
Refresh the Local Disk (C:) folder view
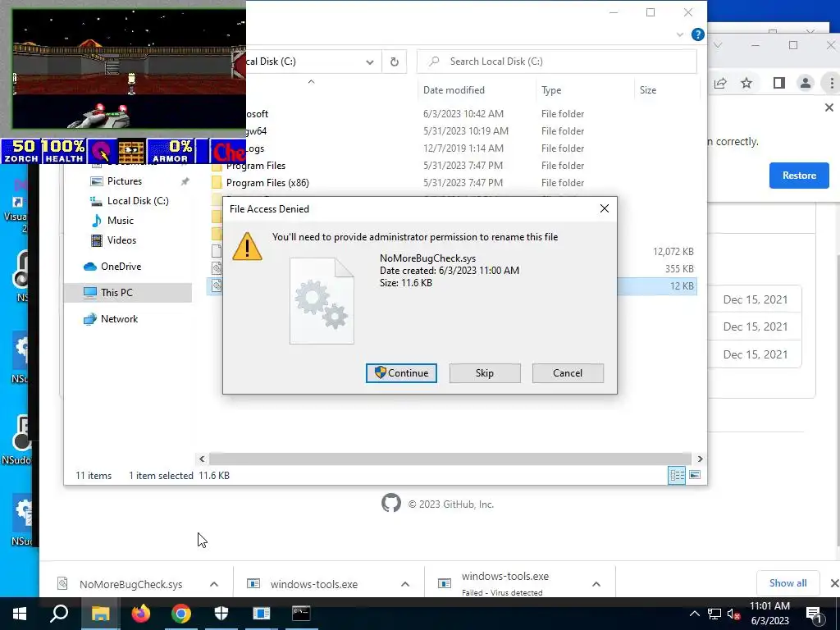(x=395, y=62)
